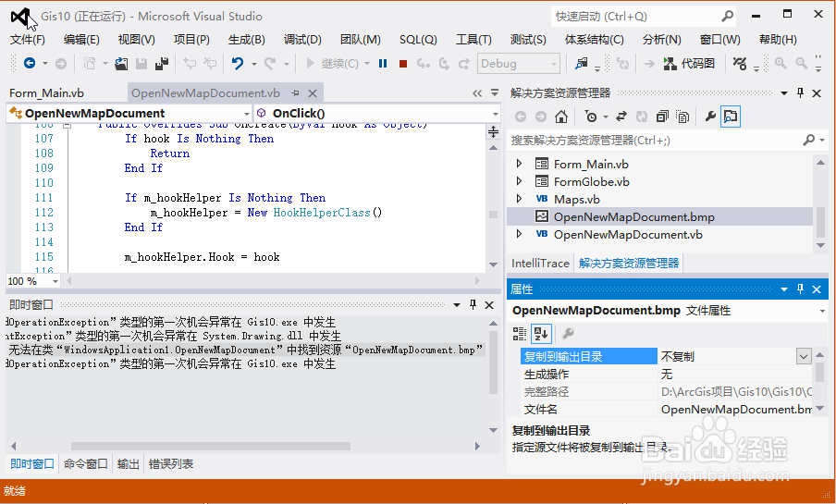The height and width of the screenshot is (504, 836).
Task: Expand the OpenNewMapDocument.vb tree node
Action: point(519,234)
